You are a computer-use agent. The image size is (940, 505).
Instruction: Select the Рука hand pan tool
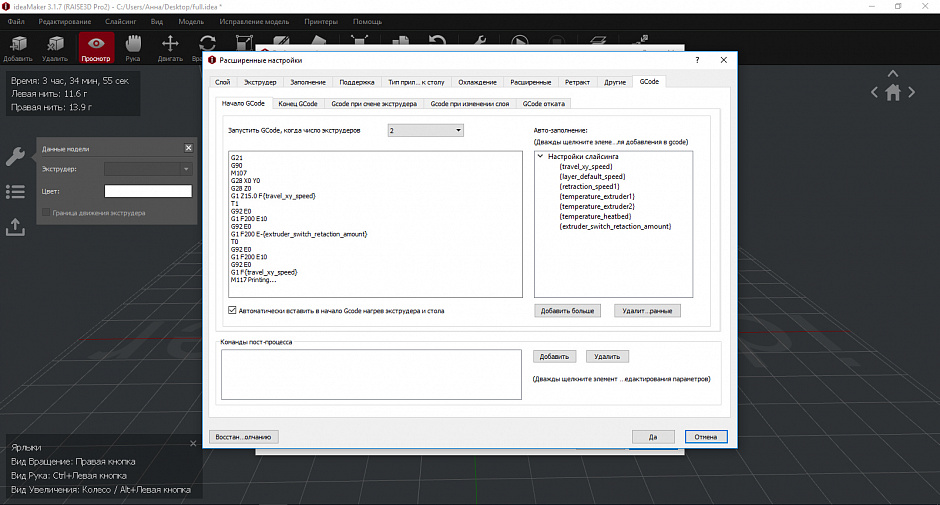[132, 48]
